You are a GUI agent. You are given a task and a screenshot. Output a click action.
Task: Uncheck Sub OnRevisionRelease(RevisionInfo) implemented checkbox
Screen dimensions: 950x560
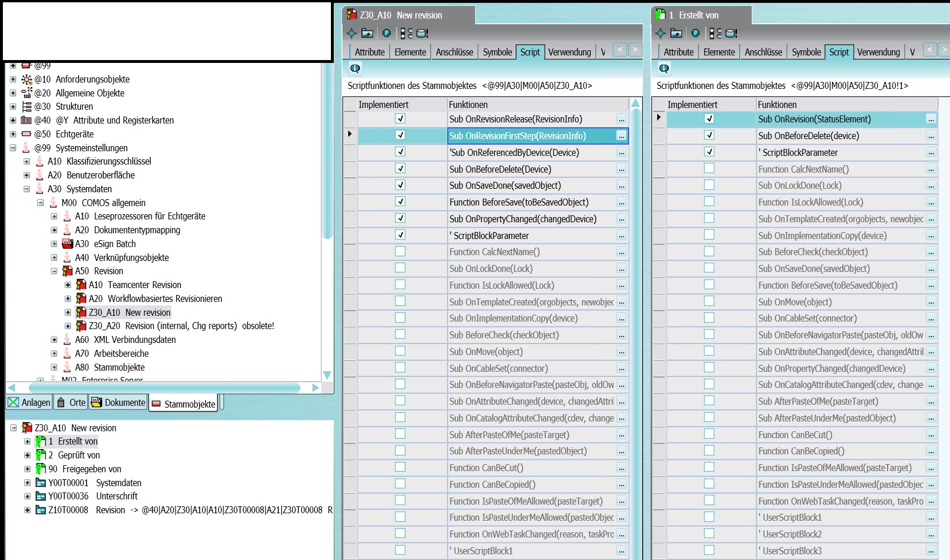(400, 118)
